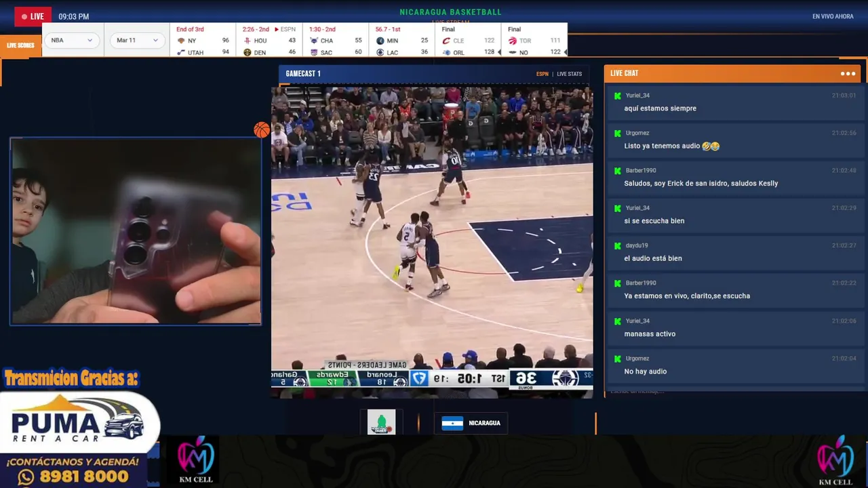Click the NICARAGUA label below the video
This screenshot has height=488, width=868.
484,423
